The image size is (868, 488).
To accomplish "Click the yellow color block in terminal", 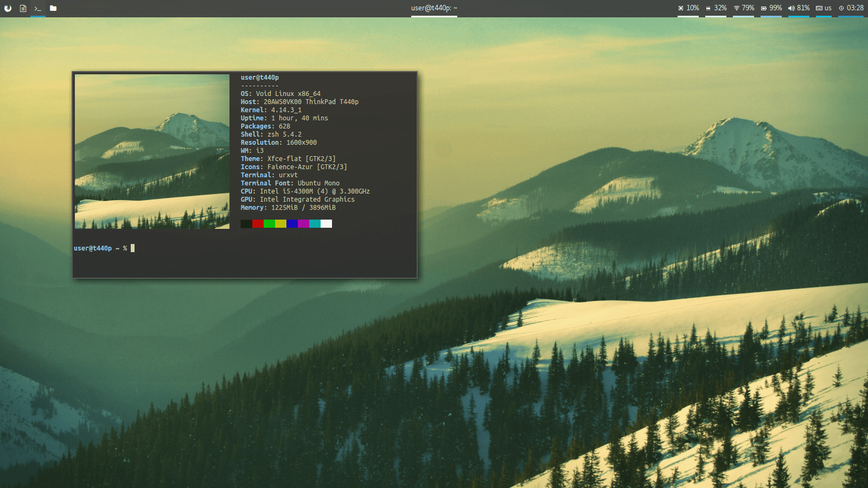I will [x=280, y=223].
